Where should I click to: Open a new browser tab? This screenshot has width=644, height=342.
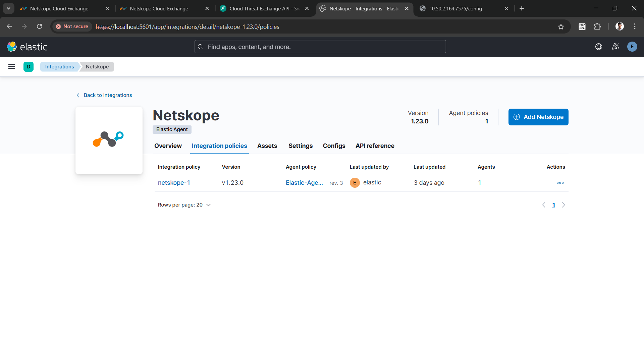pos(522,8)
